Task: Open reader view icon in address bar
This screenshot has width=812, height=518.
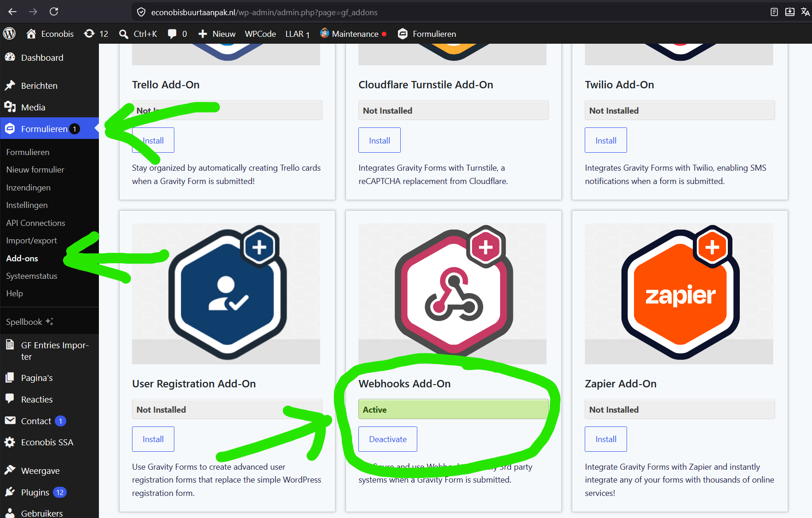Action: (774, 12)
